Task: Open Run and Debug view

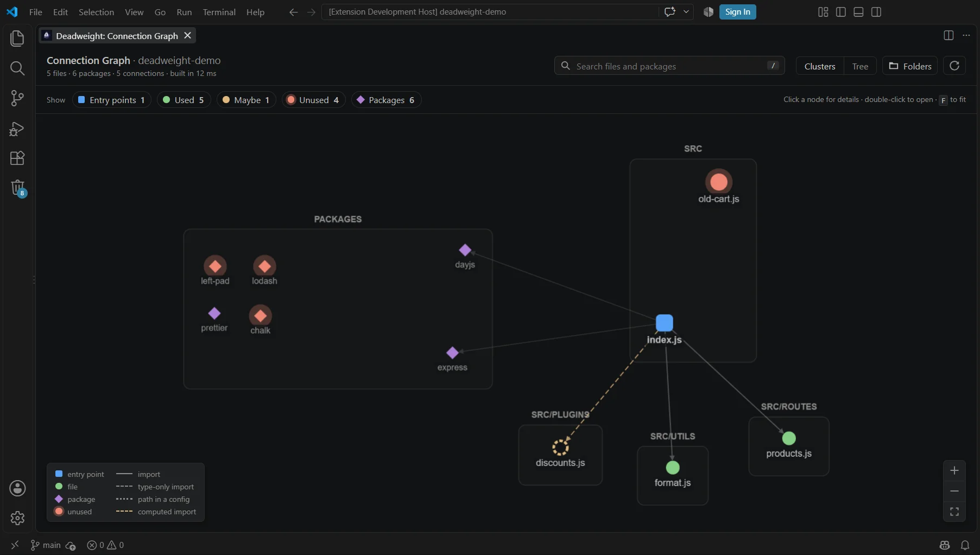Action: pos(17,129)
